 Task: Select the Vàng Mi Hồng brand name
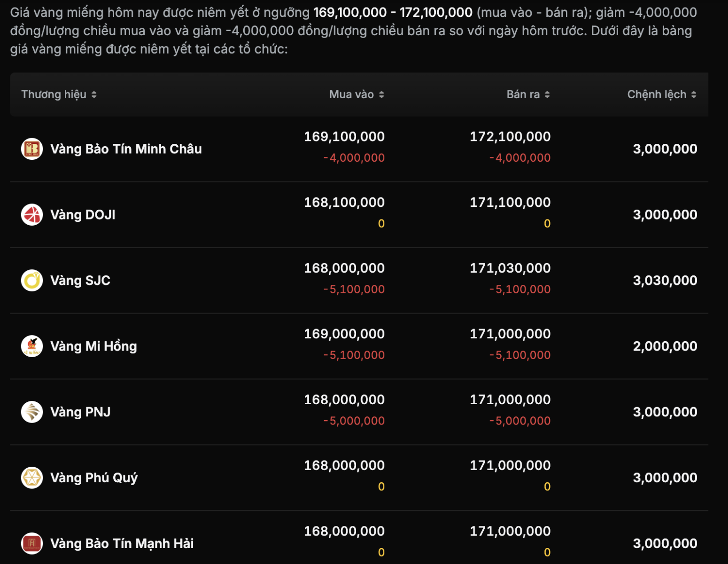point(93,346)
